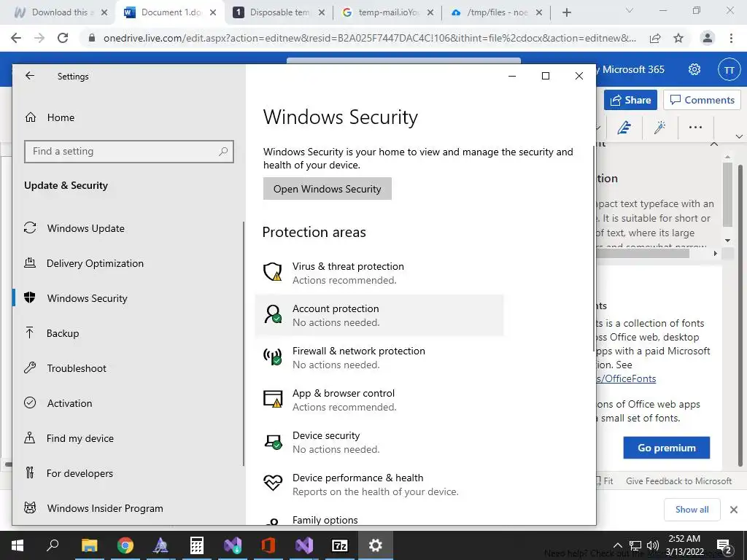This screenshot has width=747, height=560.
Task: Open Find my device settings
Action: click(x=80, y=438)
